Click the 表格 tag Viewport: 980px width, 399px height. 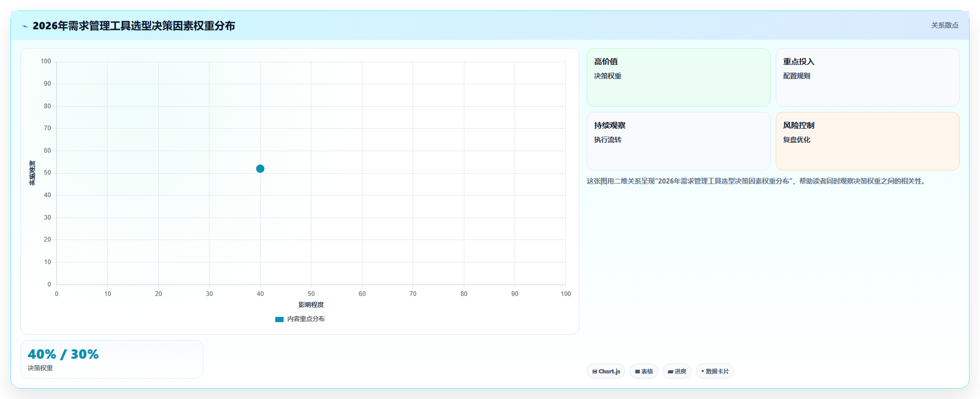click(644, 371)
